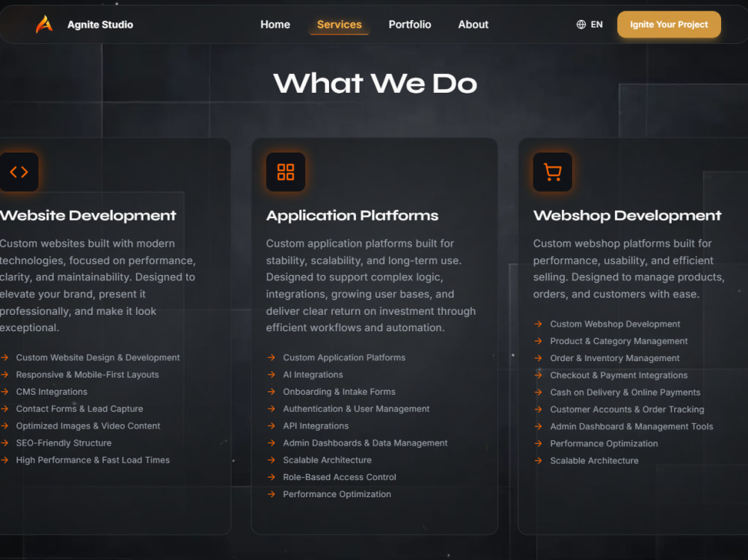Viewport: 748px width, 560px height.
Task: Click the Application Platforms description paragraph
Action: pos(371,286)
